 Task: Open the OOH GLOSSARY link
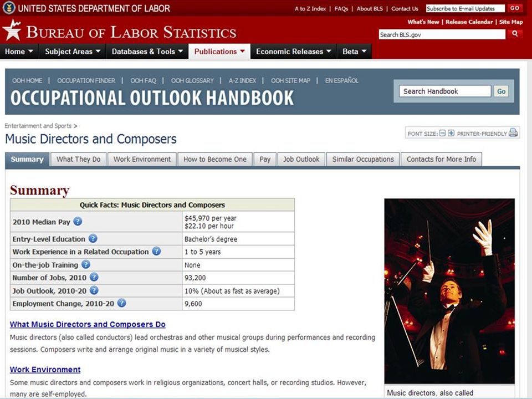[x=192, y=81]
